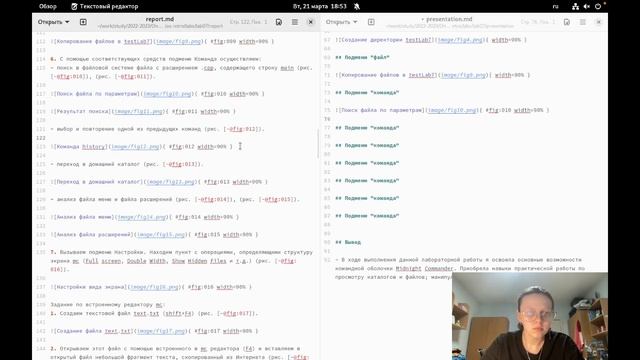Click the presentation.md window title

[449, 19]
